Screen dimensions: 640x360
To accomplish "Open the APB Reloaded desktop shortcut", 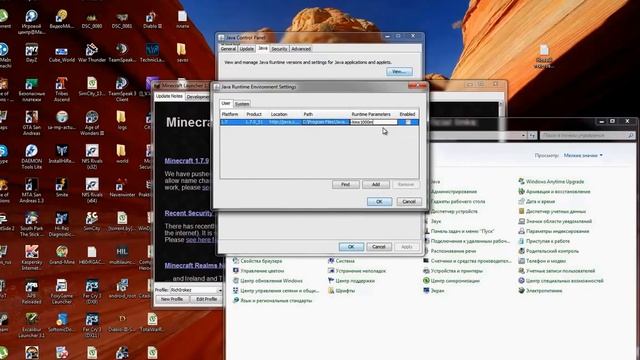I will click(x=32, y=291).
